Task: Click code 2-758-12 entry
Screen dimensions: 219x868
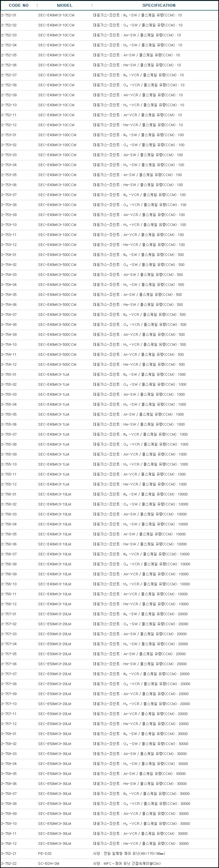Action: (9, 844)
